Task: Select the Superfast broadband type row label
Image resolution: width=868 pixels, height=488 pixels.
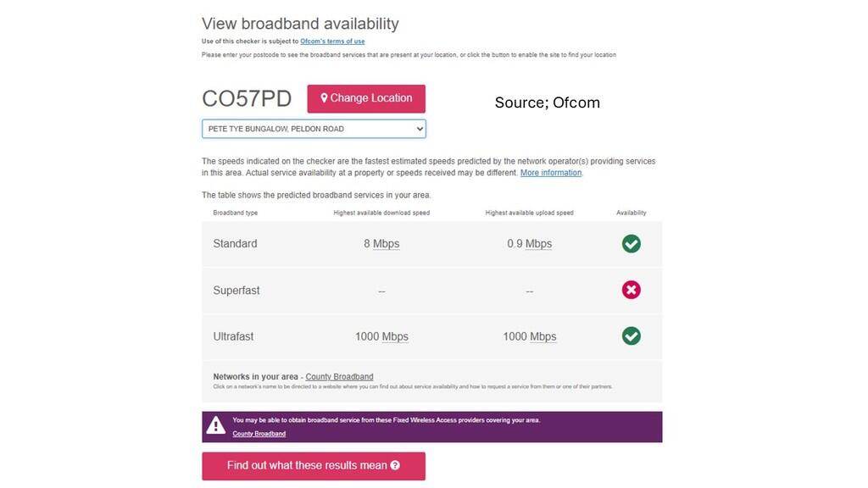Action: 236,291
